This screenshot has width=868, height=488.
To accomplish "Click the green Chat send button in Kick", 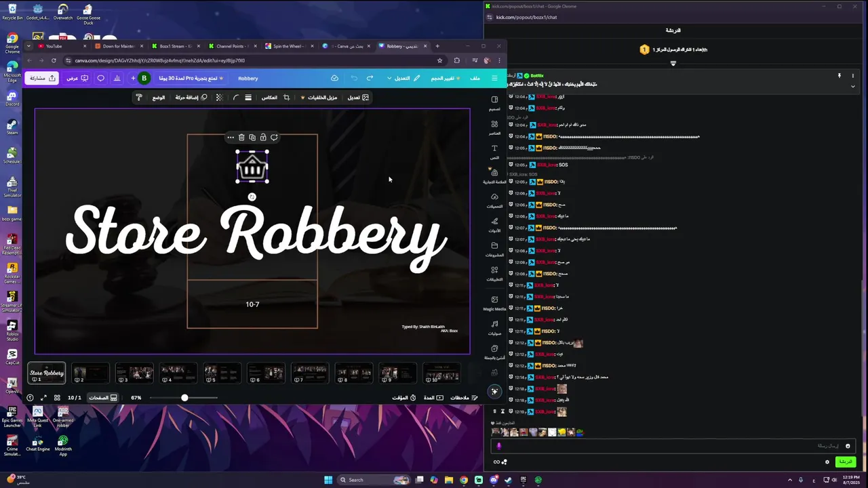I will (845, 462).
